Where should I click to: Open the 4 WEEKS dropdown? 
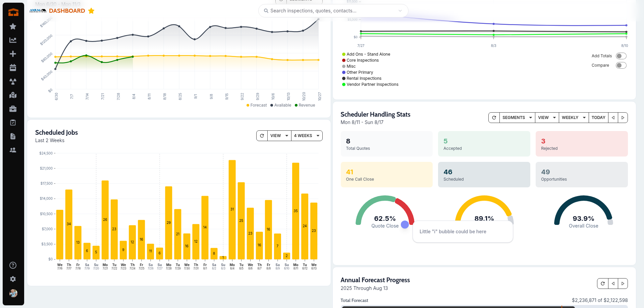307,136
